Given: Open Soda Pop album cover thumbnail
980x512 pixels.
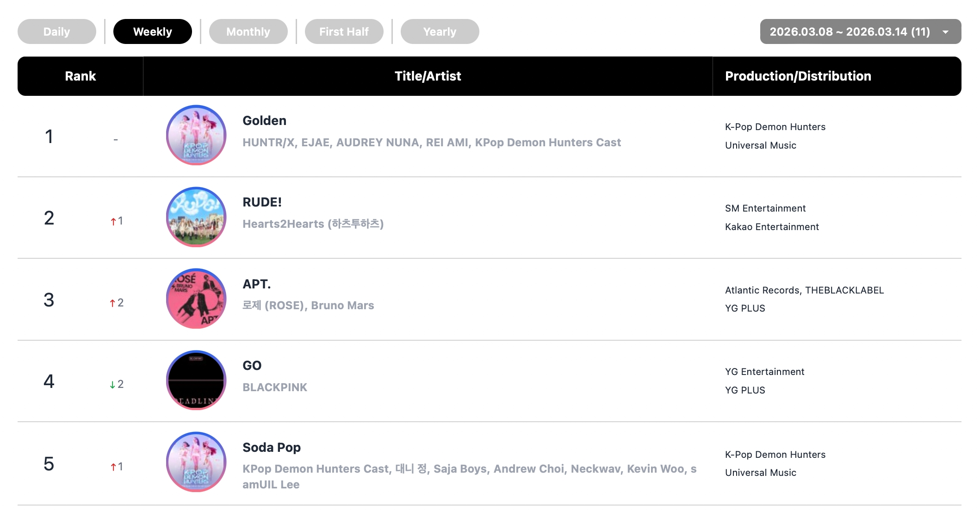Looking at the screenshot, I should (x=196, y=462).
